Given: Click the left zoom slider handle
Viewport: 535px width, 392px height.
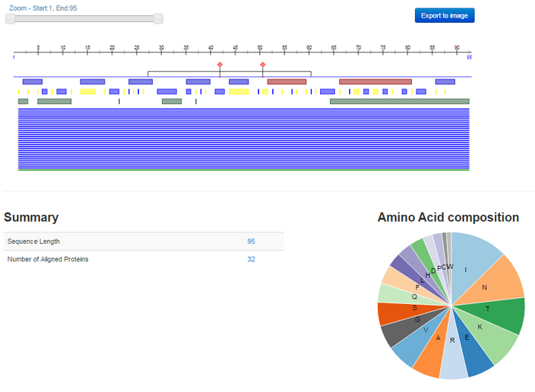Looking at the screenshot, I should point(11,18).
